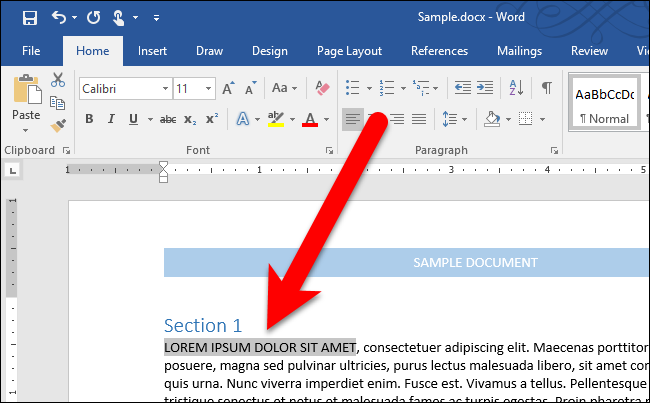650x403 pixels.
Task: Open the References tab
Action: click(x=439, y=51)
